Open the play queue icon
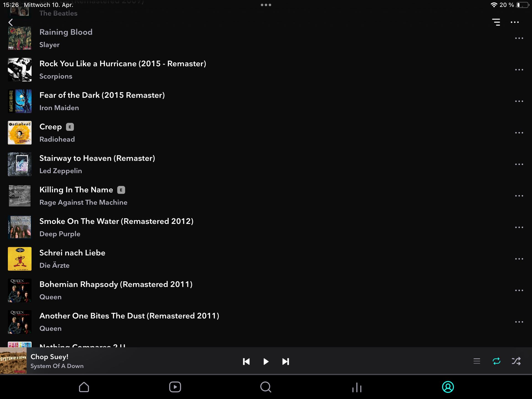This screenshot has height=399, width=532. (x=477, y=361)
